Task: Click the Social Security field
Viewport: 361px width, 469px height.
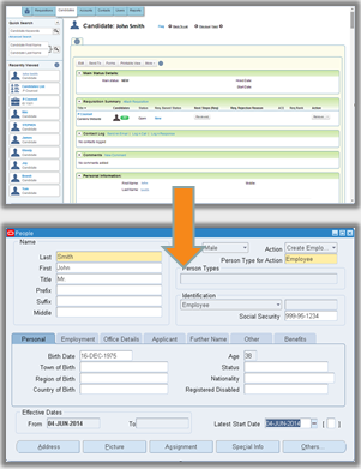Action: click(x=311, y=316)
